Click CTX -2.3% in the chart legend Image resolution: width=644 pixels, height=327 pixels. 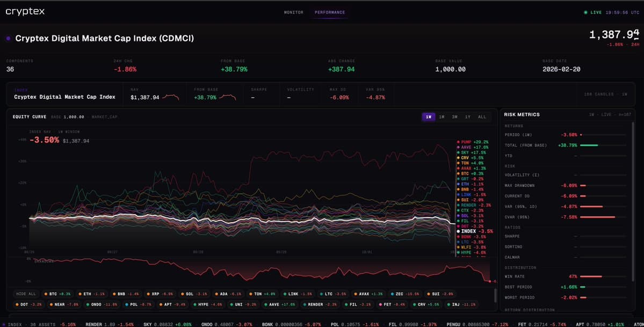point(471,210)
